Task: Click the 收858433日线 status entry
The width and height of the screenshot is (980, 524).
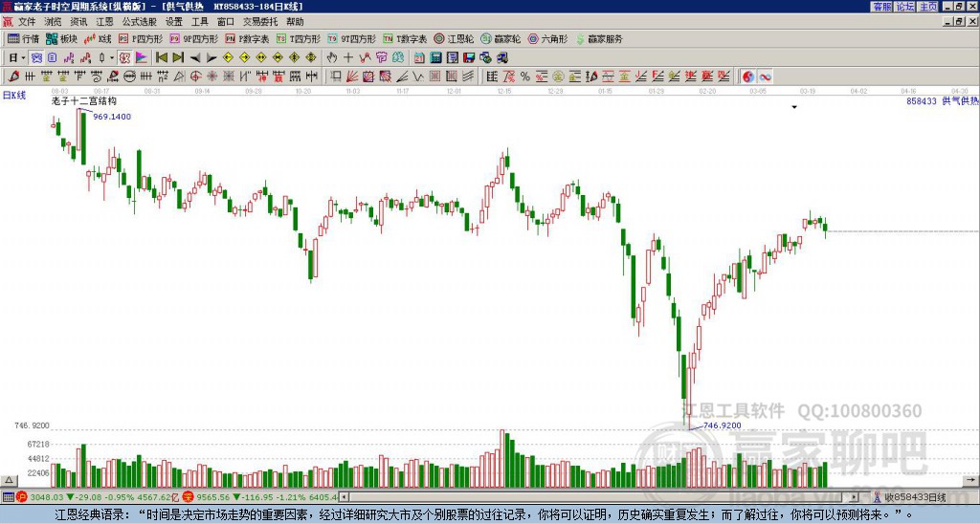Action: [x=914, y=497]
